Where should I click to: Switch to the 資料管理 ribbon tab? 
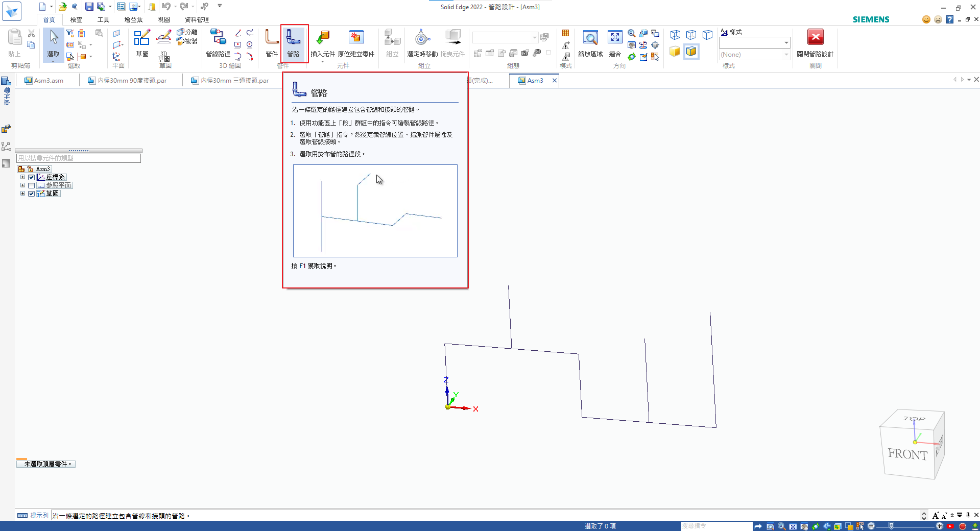pos(197,19)
